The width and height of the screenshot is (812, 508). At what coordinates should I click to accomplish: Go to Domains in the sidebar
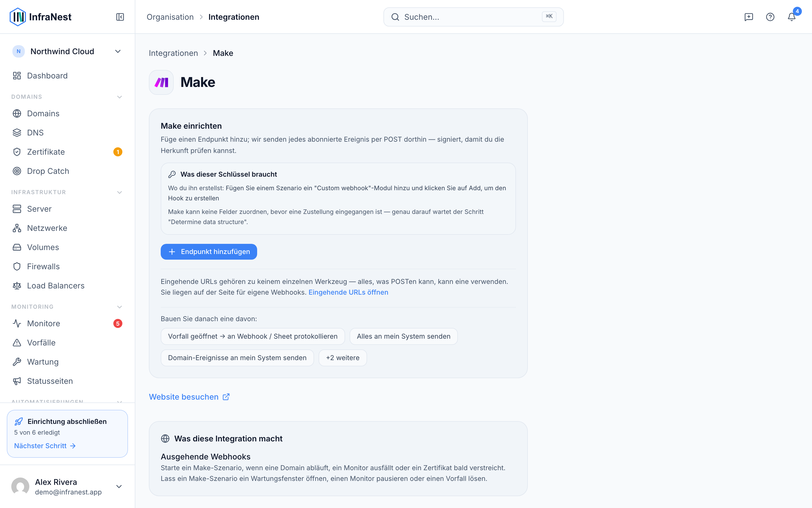point(67,113)
